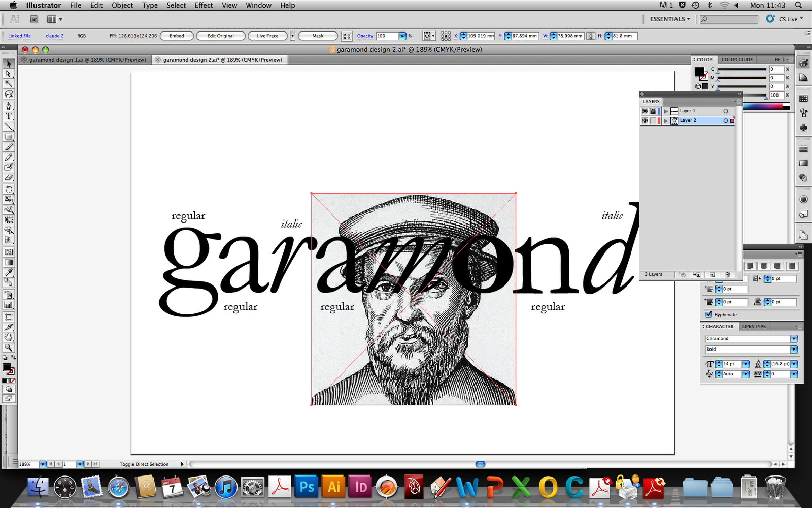Open the Arrange Documents dropdown
This screenshot has height=508, width=812.
pos(54,19)
